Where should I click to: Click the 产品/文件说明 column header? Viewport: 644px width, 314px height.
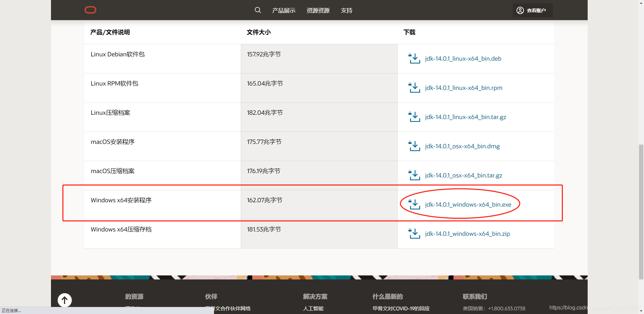click(110, 32)
